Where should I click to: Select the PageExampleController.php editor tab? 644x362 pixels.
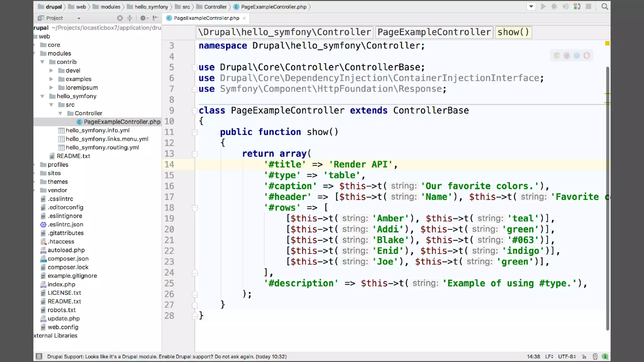(x=206, y=18)
